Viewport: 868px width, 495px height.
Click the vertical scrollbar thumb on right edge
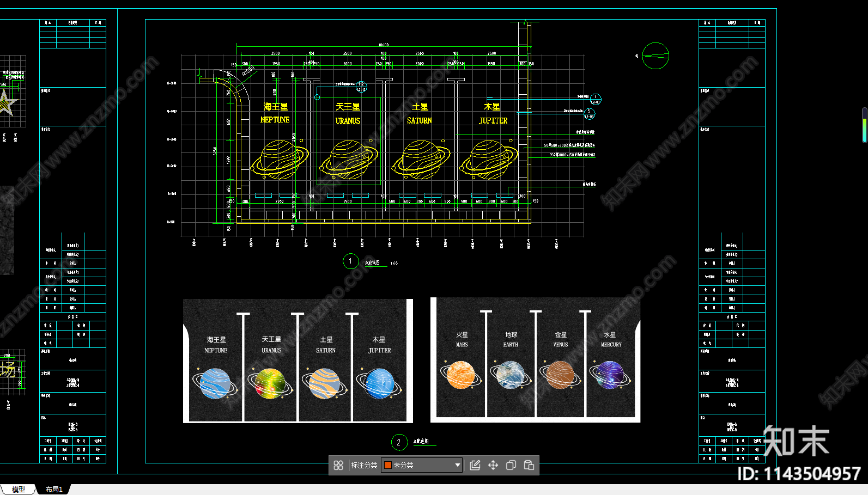[865, 125]
